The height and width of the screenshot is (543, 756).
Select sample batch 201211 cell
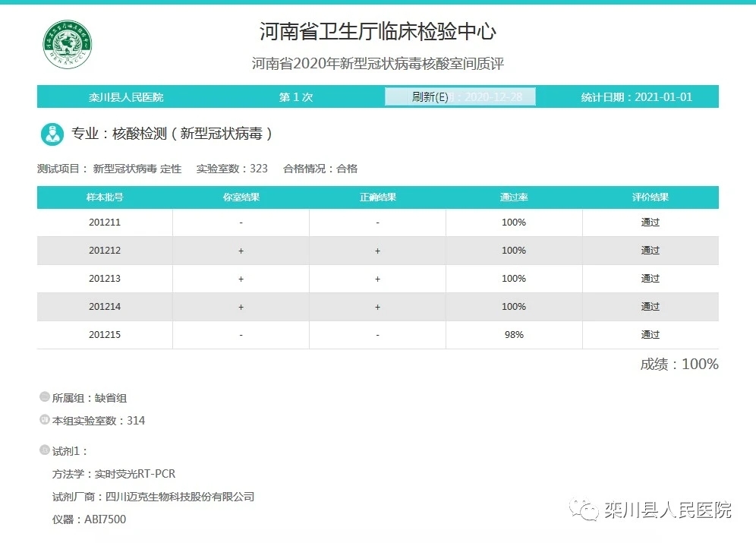pos(105,223)
